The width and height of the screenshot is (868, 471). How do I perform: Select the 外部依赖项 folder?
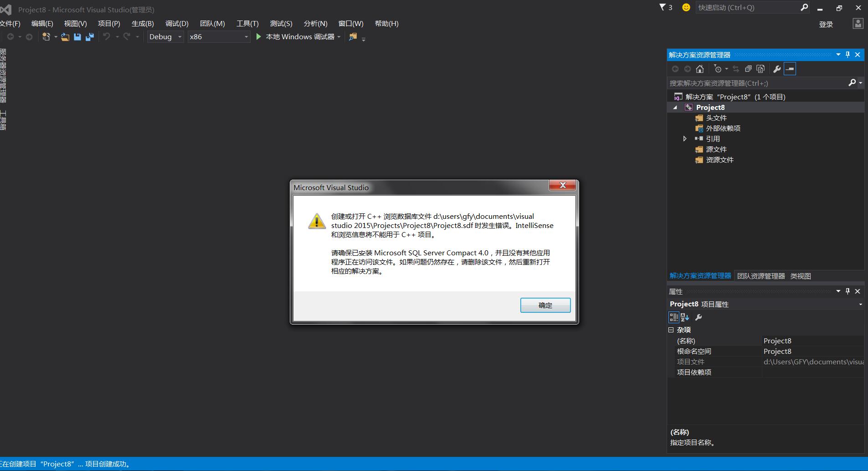[723, 128]
